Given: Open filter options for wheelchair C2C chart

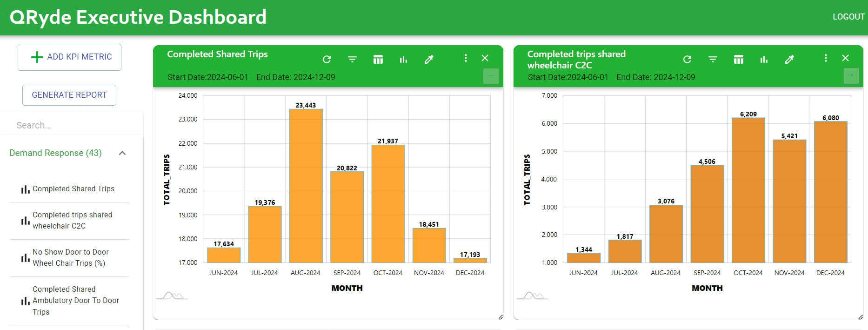Looking at the screenshot, I should [713, 59].
